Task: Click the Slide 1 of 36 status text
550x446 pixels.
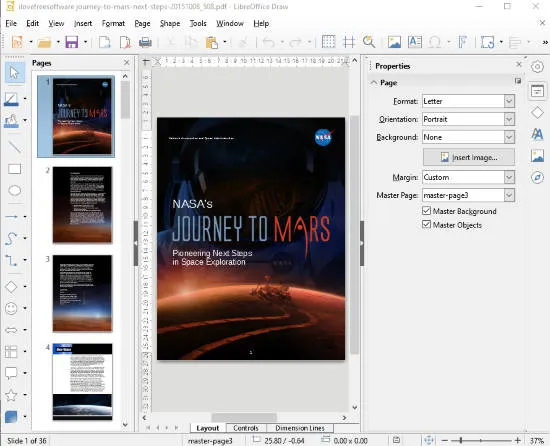Action: [x=27, y=441]
